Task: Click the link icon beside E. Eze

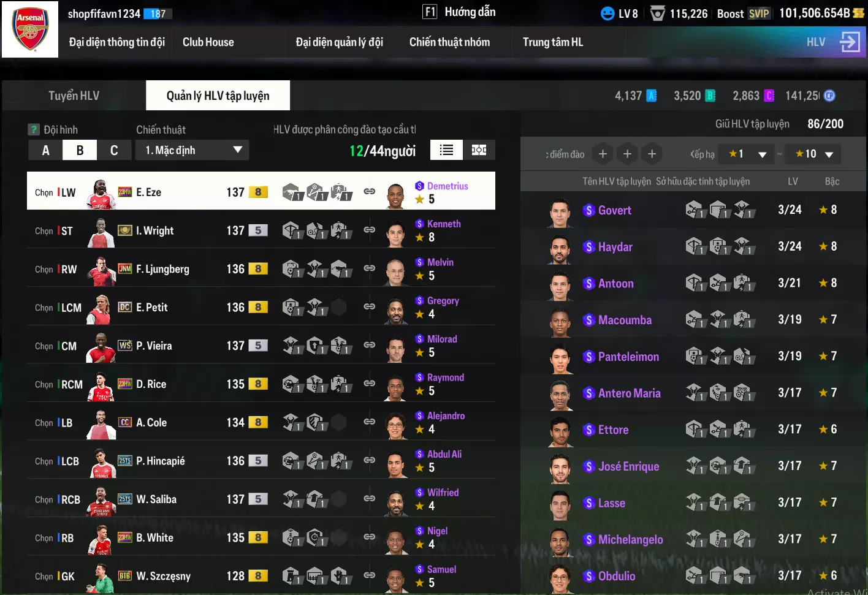Action: pyautogui.click(x=369, y=191)
